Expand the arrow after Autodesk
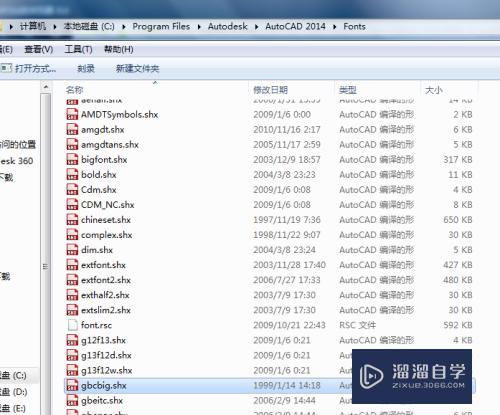This screenshot has width=500, height=415. (x=256, y=26)
